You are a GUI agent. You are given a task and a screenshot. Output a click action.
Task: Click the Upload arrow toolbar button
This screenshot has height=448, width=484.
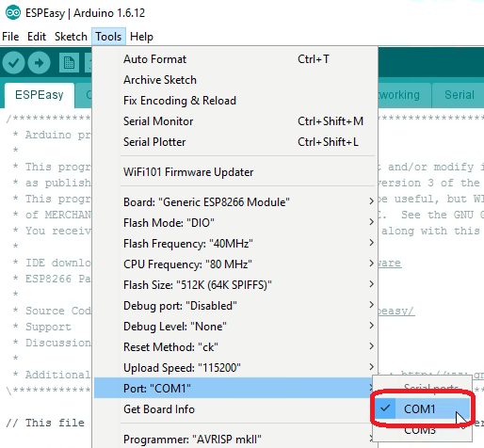39,63
